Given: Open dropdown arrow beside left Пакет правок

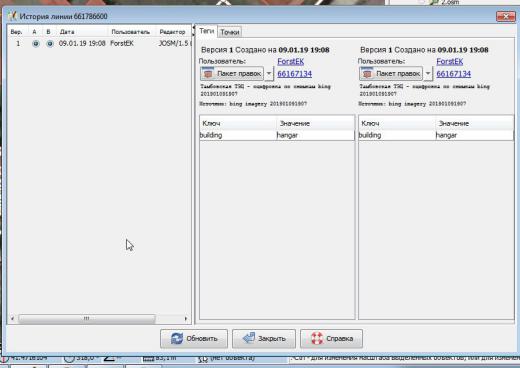Looking at the screenshot, I should pos(269,73).
